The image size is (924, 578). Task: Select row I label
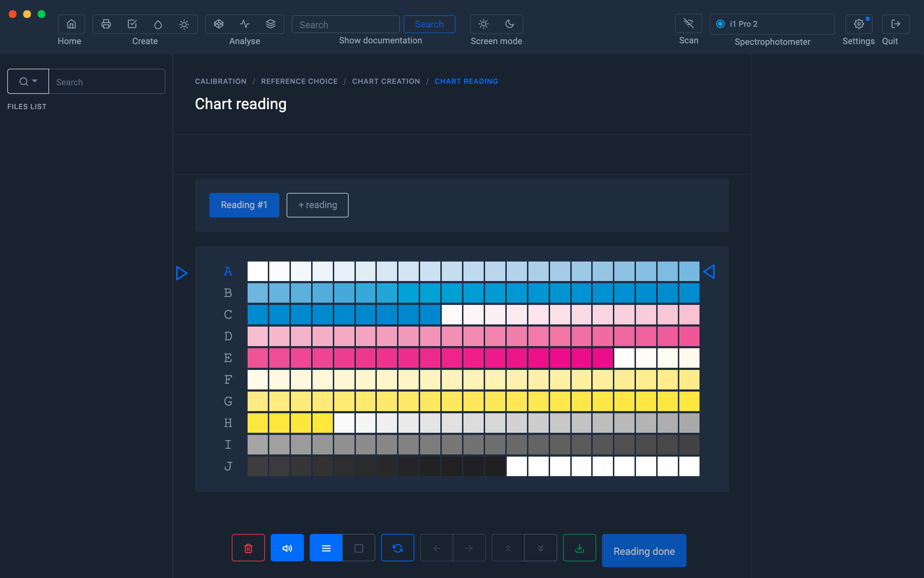point(228,445)
